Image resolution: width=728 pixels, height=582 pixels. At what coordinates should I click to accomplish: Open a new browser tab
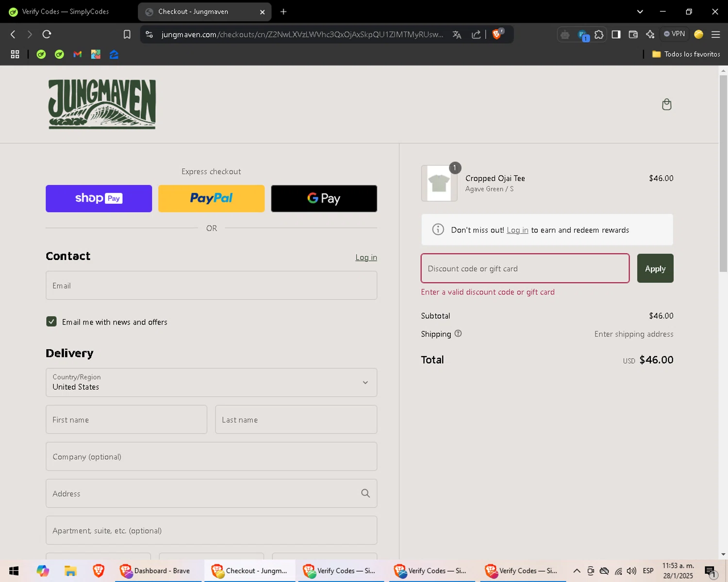point(283,12)
